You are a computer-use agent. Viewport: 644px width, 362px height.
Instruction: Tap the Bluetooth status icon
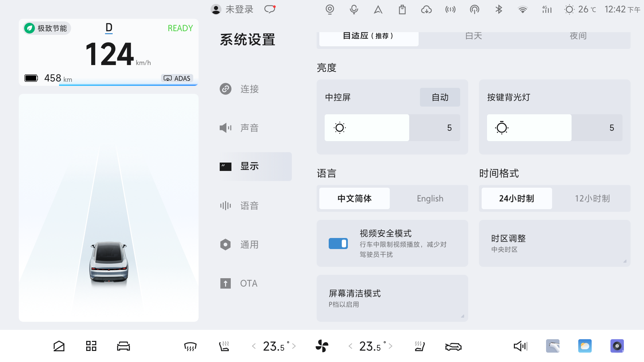[499, 9]
